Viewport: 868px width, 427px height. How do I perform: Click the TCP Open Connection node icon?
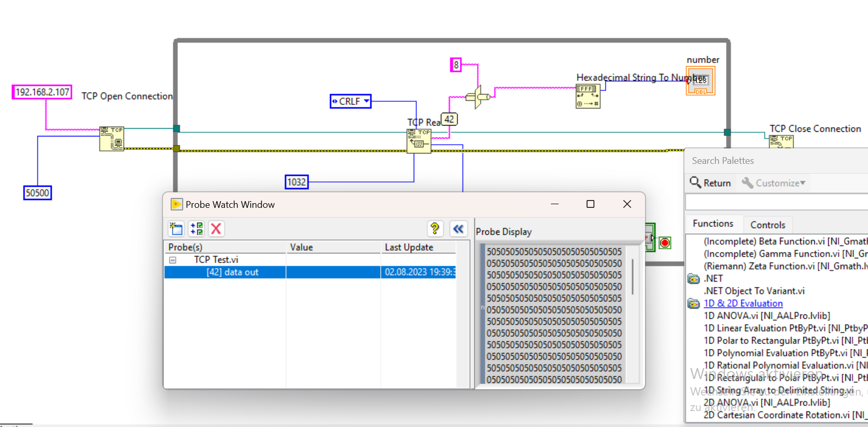[112, 139]
